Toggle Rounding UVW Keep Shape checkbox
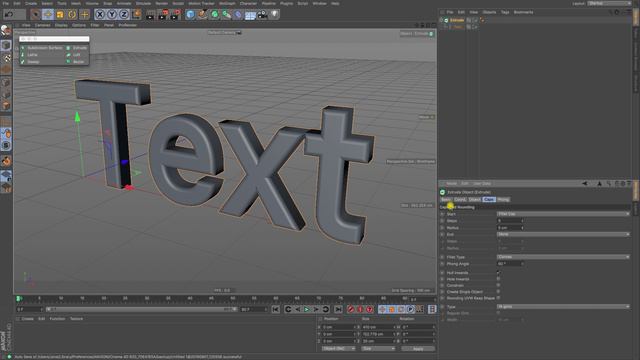The image size is (640, 360). 498,298
